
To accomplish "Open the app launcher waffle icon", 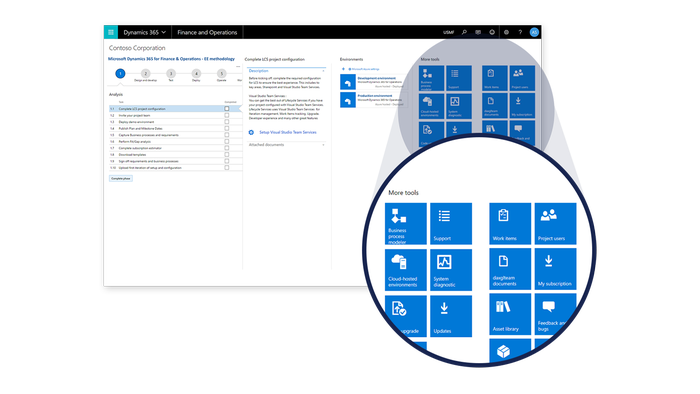I will click(x=111, y=32).
